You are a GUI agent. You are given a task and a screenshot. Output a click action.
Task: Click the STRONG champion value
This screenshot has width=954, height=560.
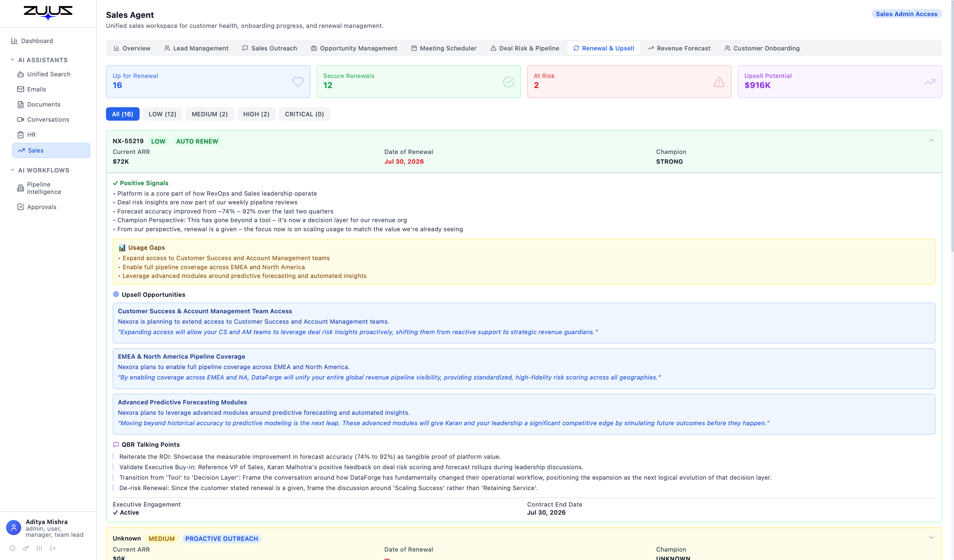(x=669, y=162)
